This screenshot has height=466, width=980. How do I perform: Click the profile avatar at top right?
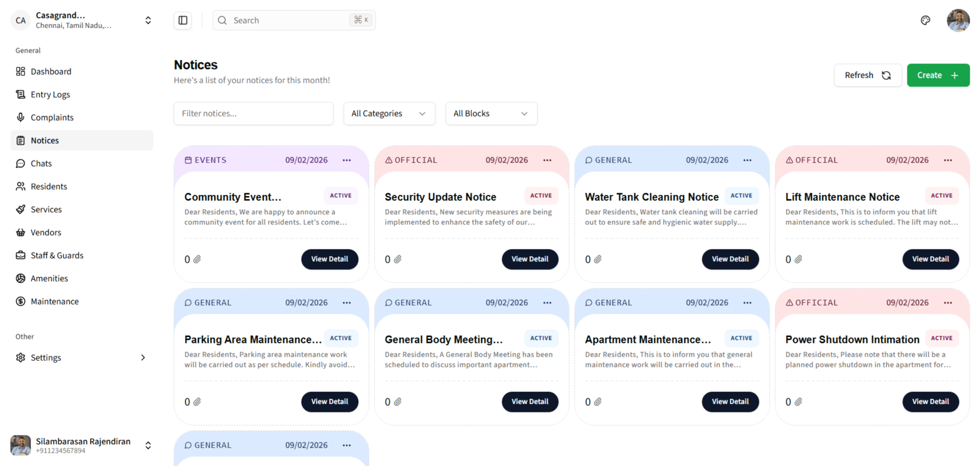pyautogui.click(x=958, y=20)
